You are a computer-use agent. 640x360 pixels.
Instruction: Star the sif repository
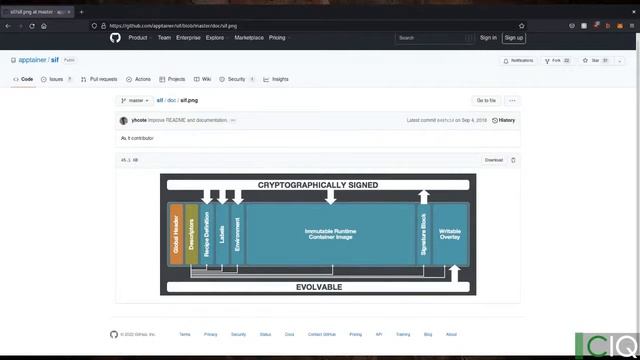[596, 60]
